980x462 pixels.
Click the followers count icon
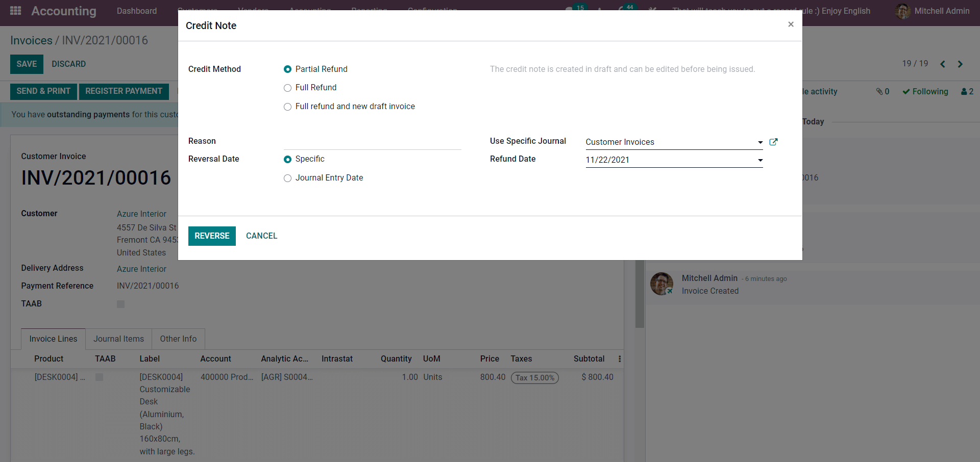point(967,91)
